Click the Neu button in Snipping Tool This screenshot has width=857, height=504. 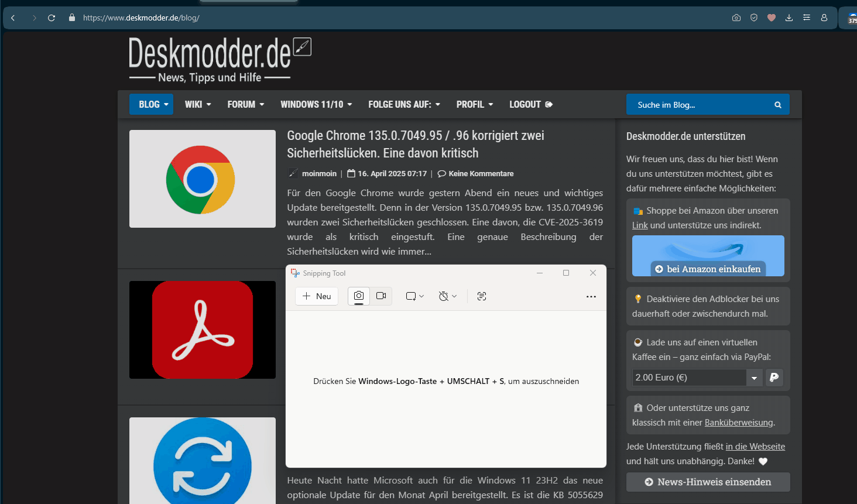pyautogui.click(x=317, y=296)
